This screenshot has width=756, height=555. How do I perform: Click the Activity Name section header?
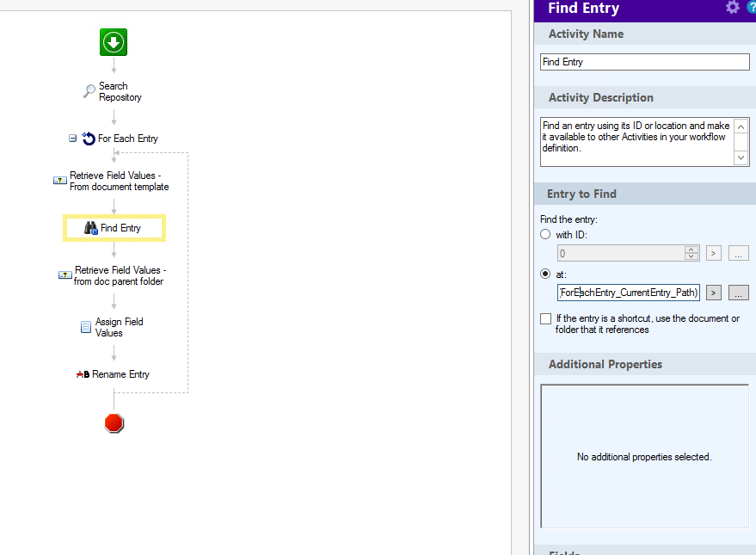coord(645,34)
